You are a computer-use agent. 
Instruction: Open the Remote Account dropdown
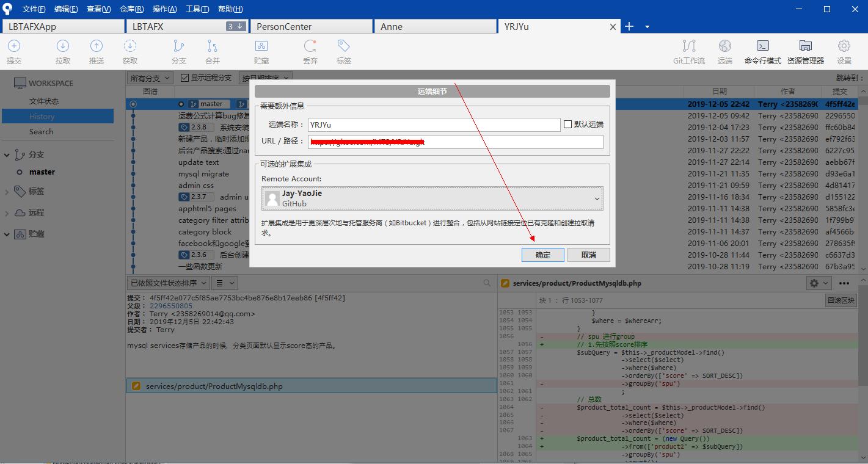click(x=432, y=198)
